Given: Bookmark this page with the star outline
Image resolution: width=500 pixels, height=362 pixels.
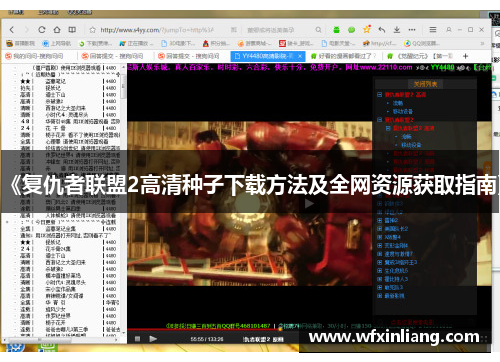Looking at the screenshot, I should click(x=92, y=30).
